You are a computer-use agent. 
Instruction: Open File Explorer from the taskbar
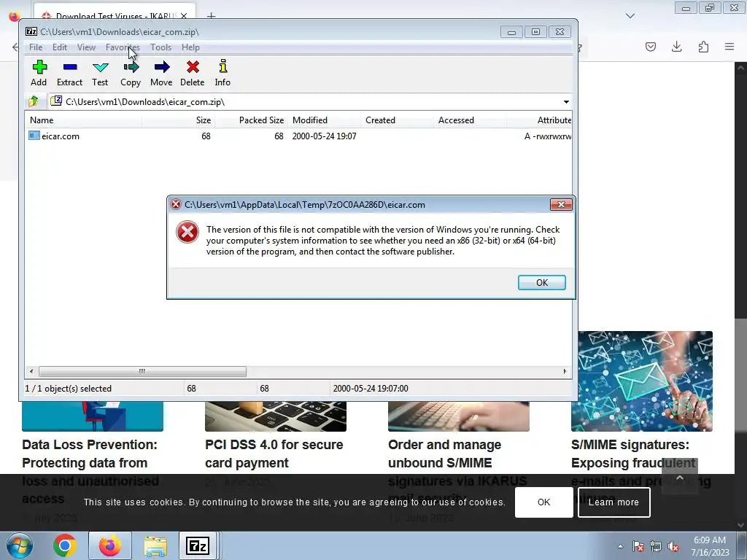[x=155, y=545]
